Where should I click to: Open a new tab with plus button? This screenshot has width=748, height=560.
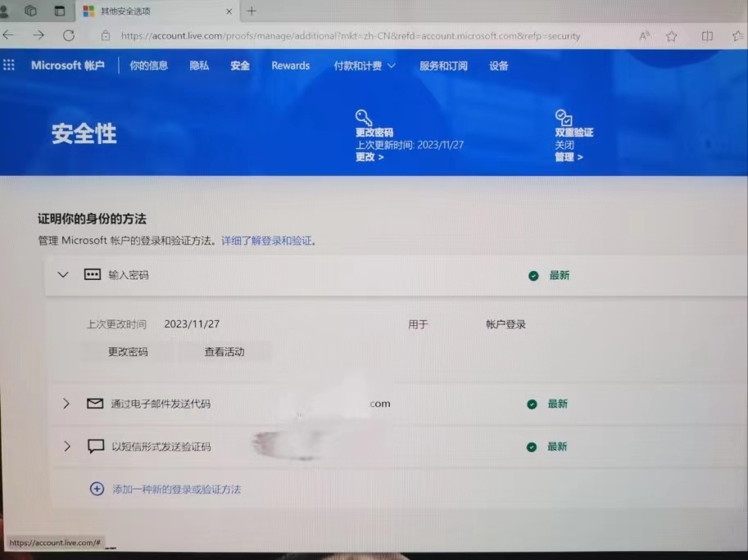pyautogui.click(x=252, y=11)
